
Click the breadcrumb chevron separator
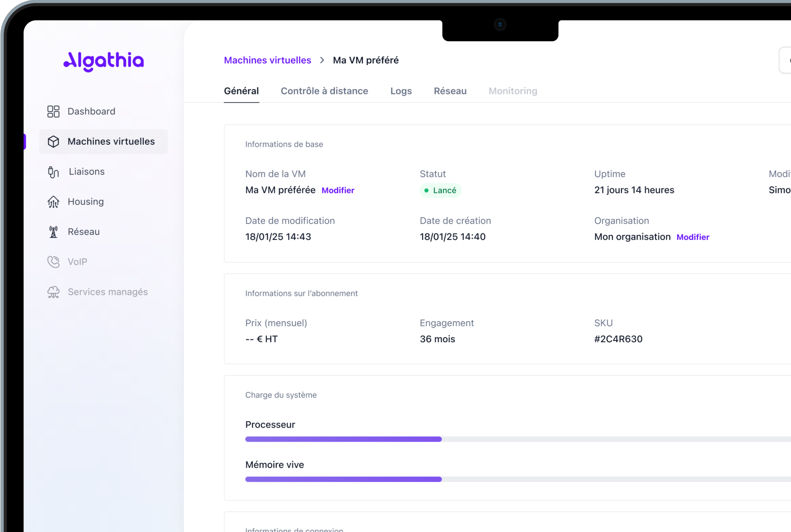pos(322,60)
